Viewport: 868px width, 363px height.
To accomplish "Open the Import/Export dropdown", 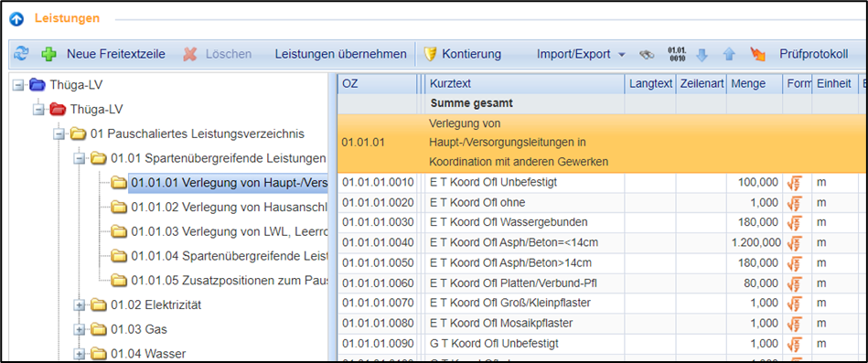I will (x=581, y=54).
